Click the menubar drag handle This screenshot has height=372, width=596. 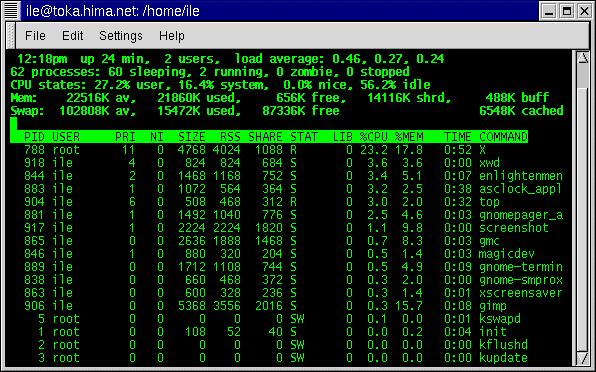click(11, 35)
